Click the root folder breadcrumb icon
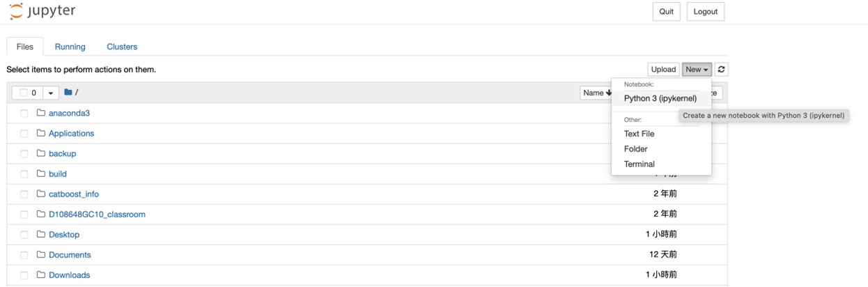The image size is (868, 287). point(68,93)
